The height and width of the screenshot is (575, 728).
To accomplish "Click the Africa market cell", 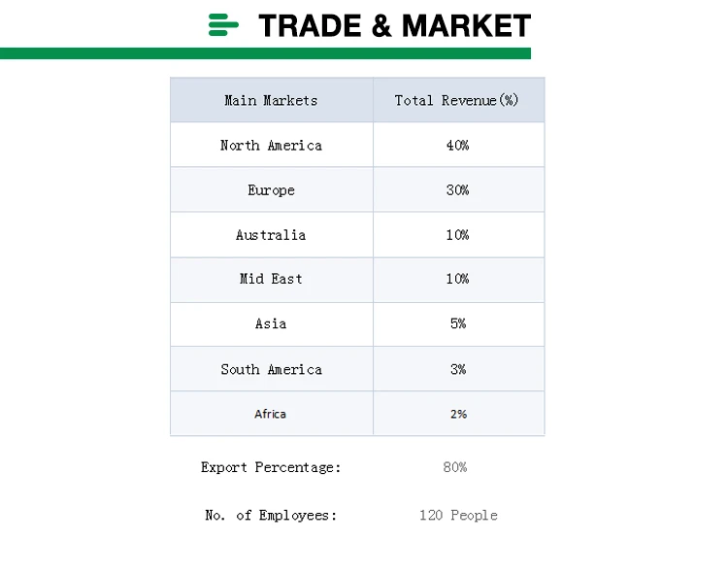I will [271, 414].
